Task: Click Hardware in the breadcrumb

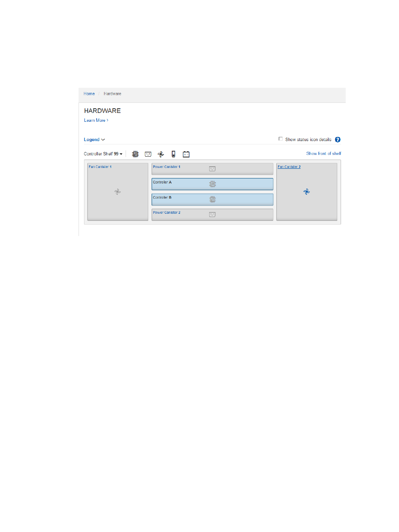Action: [113, 94]
